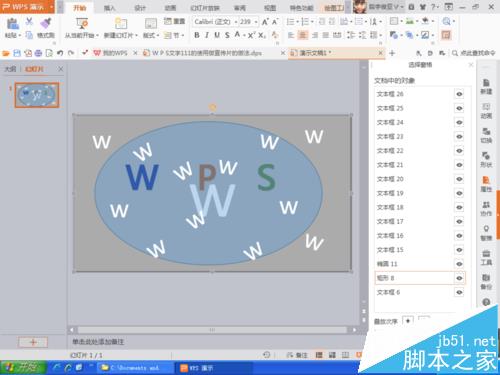Move object up in order arrow
Image resolution: width=500 pixels, height=375 pixels.
pos(408,321)
